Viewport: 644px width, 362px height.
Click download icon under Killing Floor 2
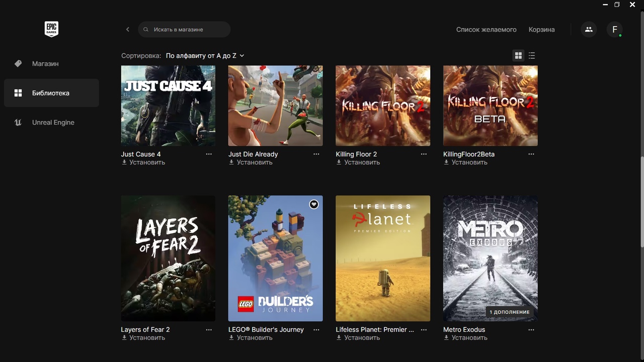coord(339,162)
